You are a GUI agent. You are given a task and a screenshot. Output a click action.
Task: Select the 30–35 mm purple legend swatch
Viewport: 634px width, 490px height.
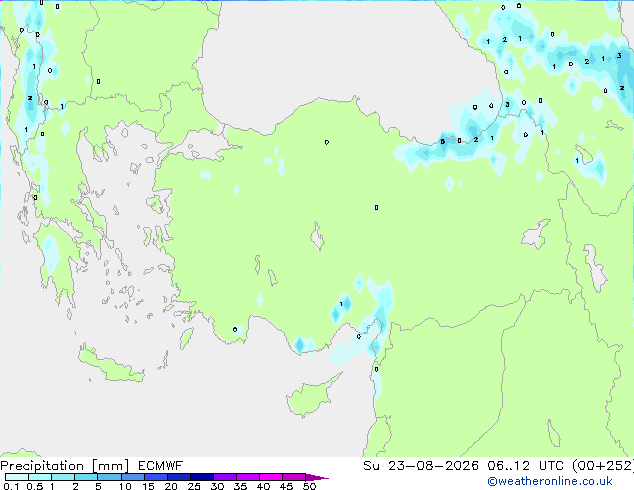[224, 477]
